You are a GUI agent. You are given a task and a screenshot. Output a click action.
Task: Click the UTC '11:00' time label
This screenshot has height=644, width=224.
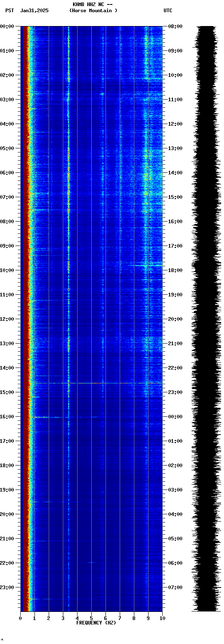[175, 100]
